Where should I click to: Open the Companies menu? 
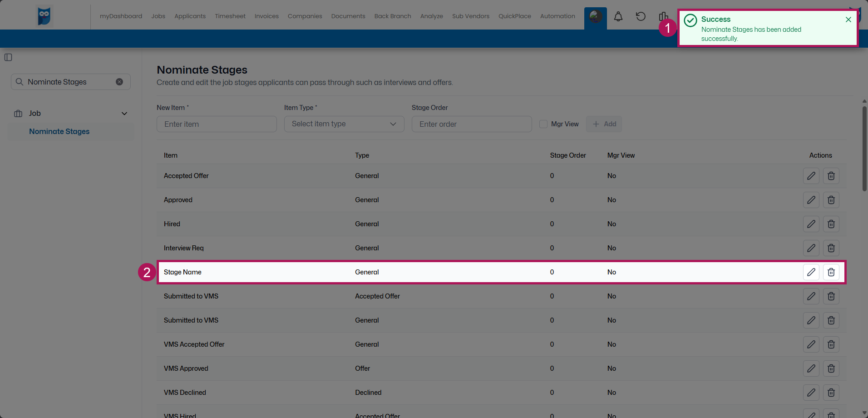tap(305, 16)
